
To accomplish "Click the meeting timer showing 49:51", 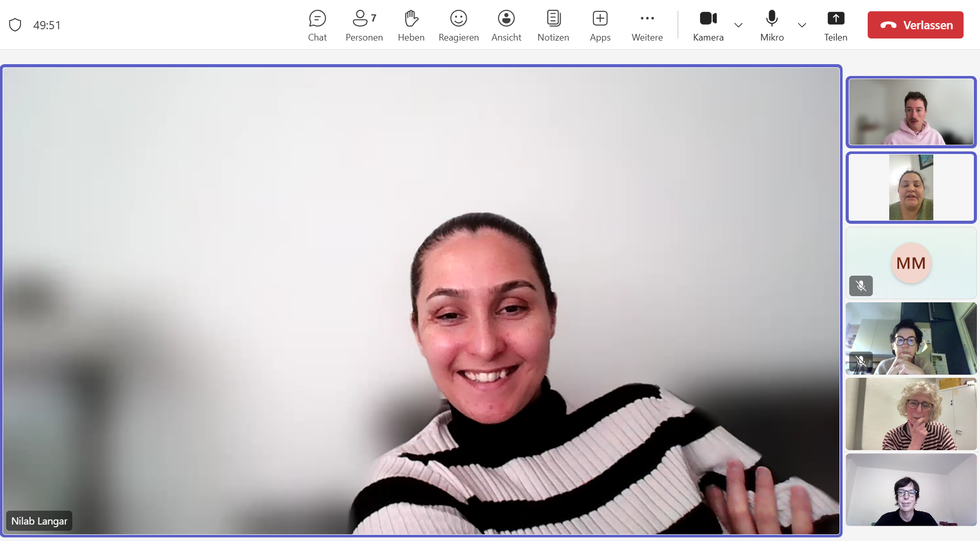I will (x=47, y=25).
